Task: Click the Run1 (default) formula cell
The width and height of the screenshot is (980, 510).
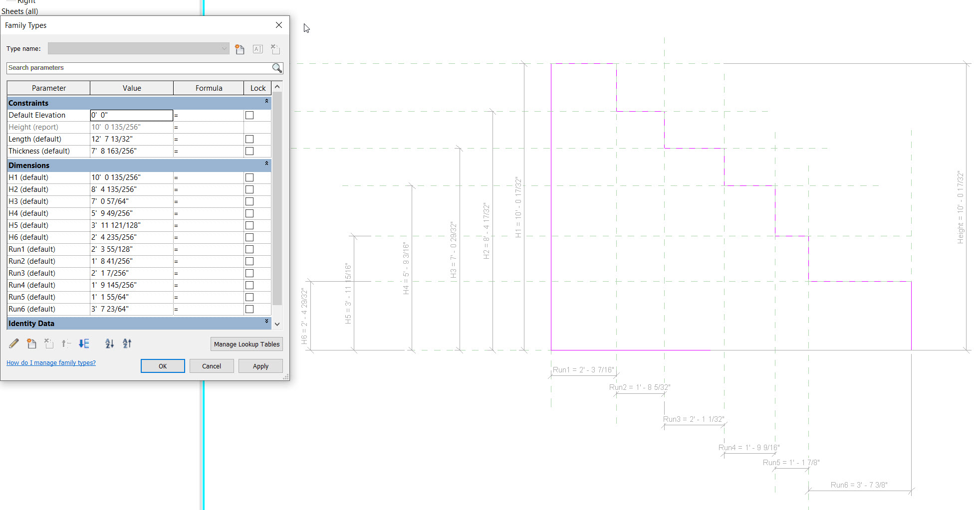Action: (x=209, y=249)
